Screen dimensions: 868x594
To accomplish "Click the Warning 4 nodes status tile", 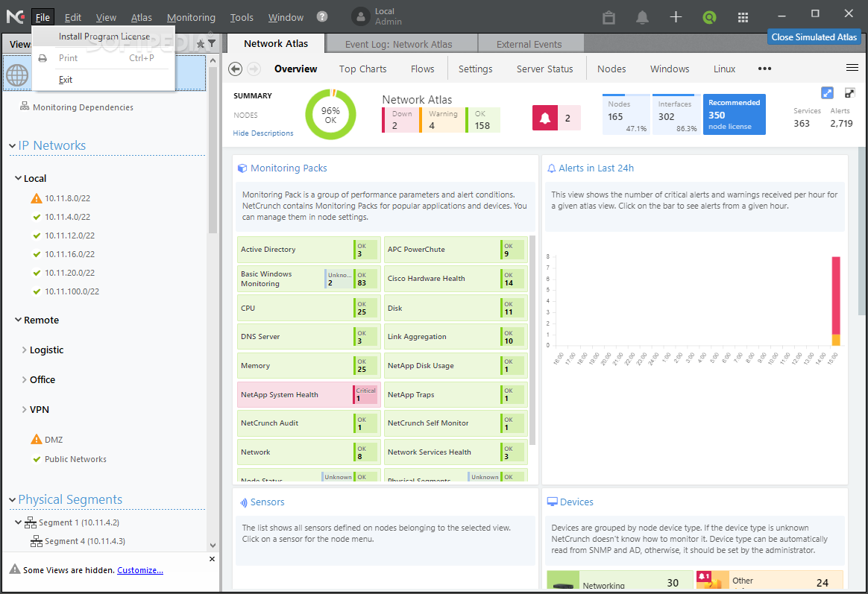I will tap(441, 120).
